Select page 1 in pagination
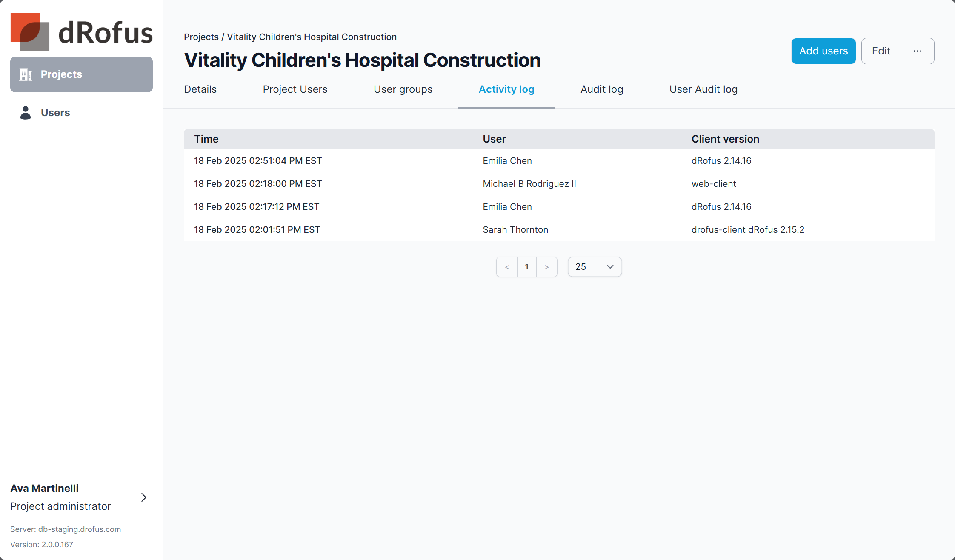This screenshot has width=955, height=560. [x=527, y=267]
